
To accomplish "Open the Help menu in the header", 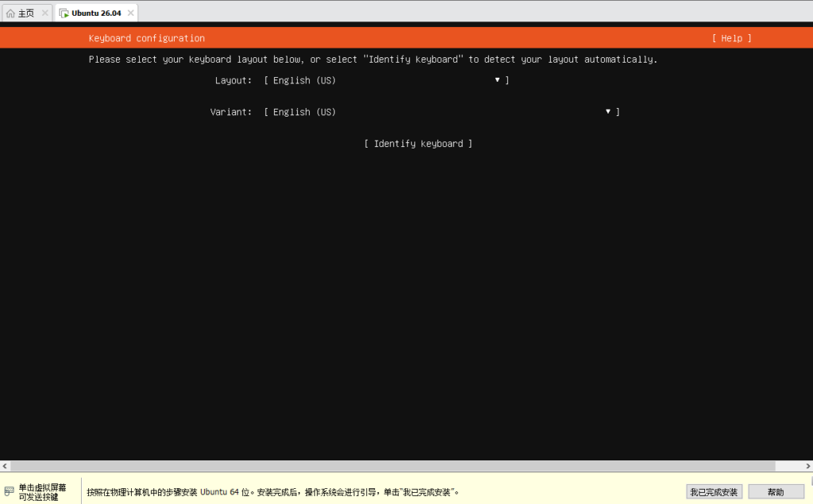I will pos(731,38).
